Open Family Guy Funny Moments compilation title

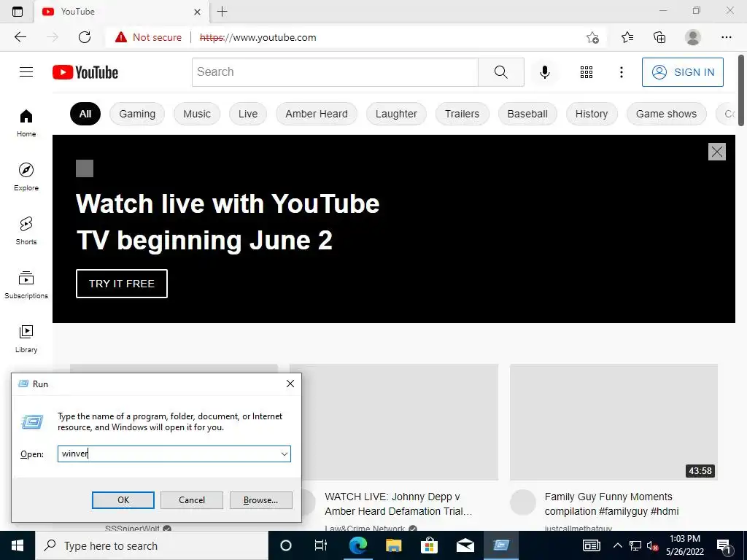612,504
